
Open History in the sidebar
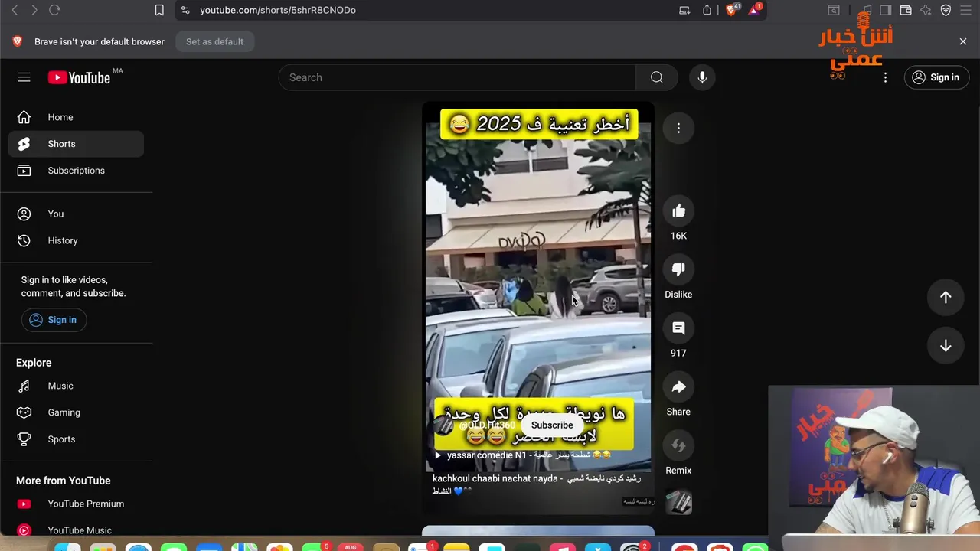[76, 240]
